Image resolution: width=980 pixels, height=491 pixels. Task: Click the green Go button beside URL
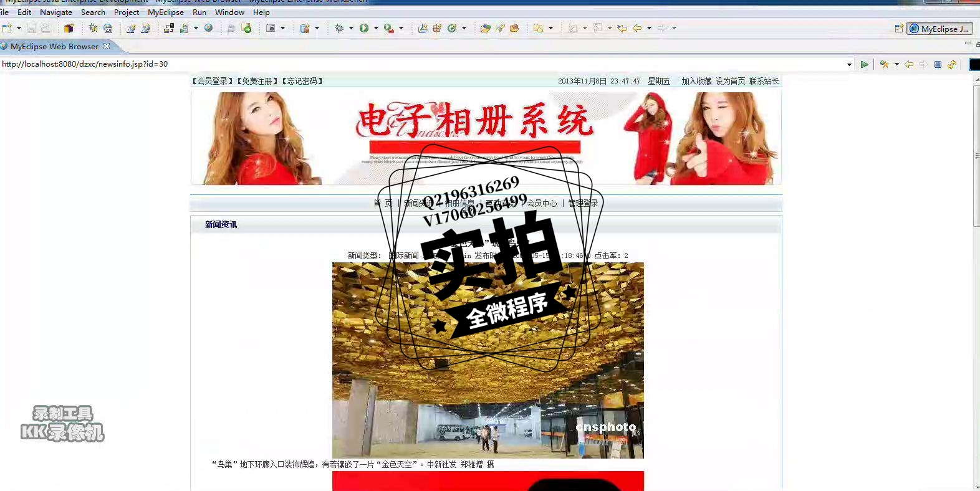(x=864, y=64)
